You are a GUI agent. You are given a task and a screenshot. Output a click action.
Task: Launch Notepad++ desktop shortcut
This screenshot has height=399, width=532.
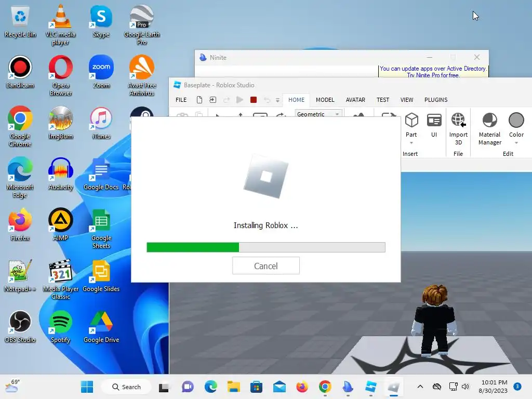click(x=20, y=275)
